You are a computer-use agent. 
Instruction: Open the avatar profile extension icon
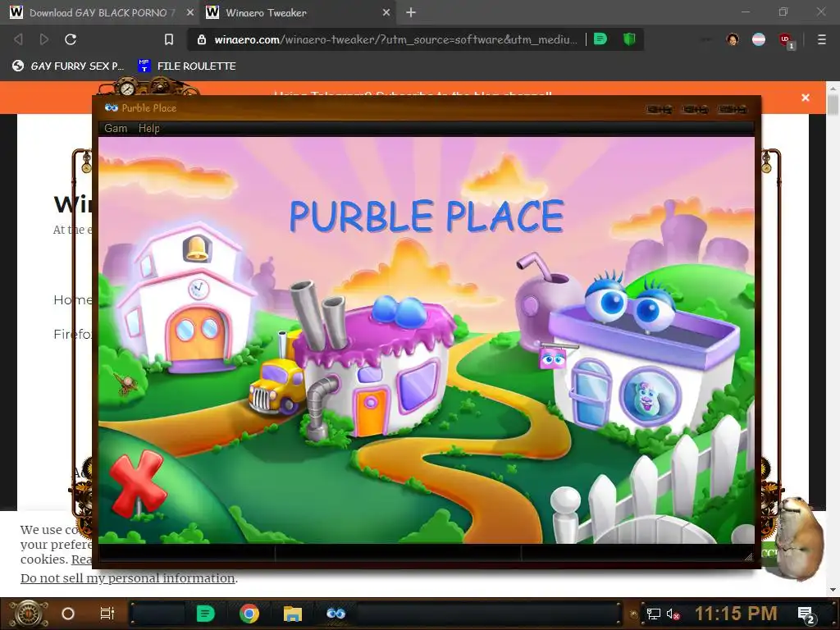[733, 39]
